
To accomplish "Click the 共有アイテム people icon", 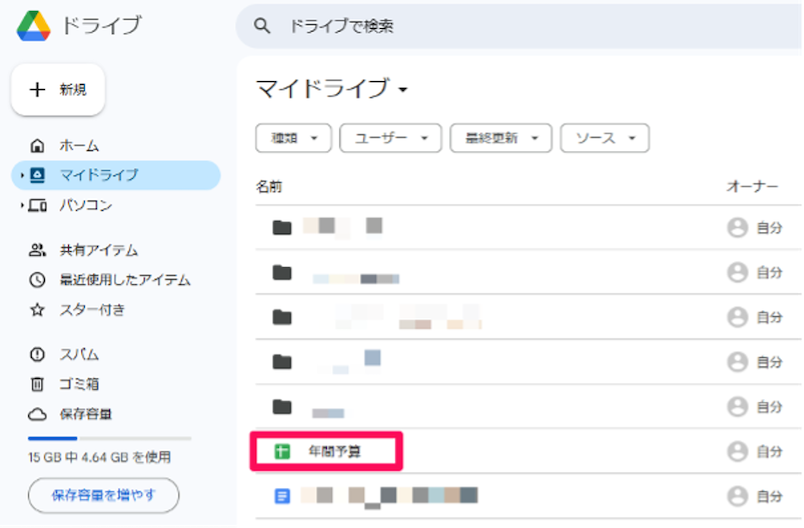I will point(38,250).
